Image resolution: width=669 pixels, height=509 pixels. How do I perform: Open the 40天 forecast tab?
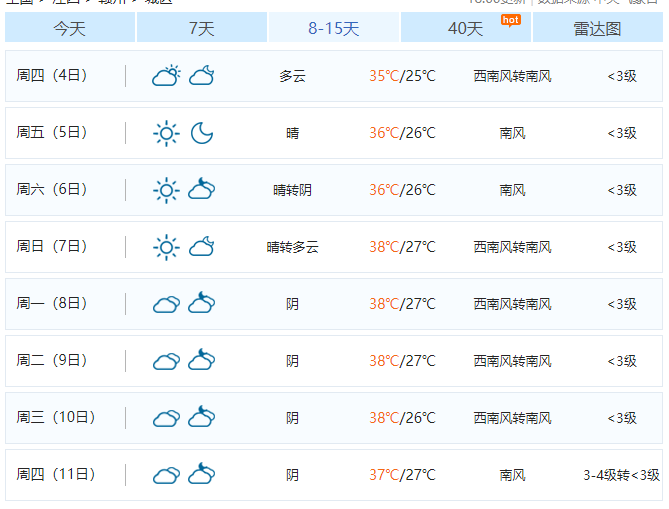click(x=466, y=28)
